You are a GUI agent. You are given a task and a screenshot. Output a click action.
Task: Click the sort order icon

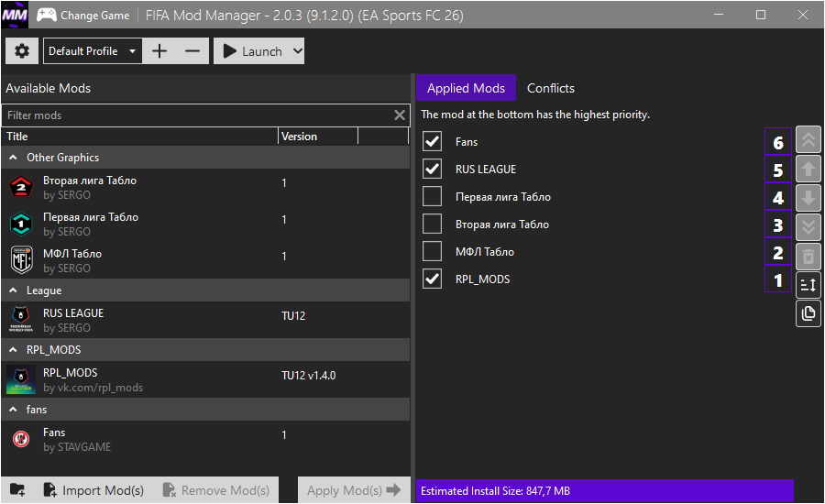point(808,285)
